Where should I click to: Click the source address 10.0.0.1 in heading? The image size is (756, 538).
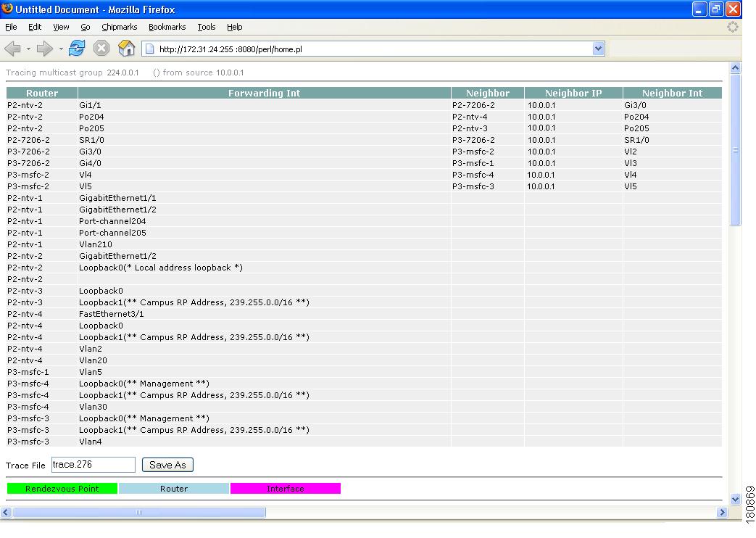230,73
